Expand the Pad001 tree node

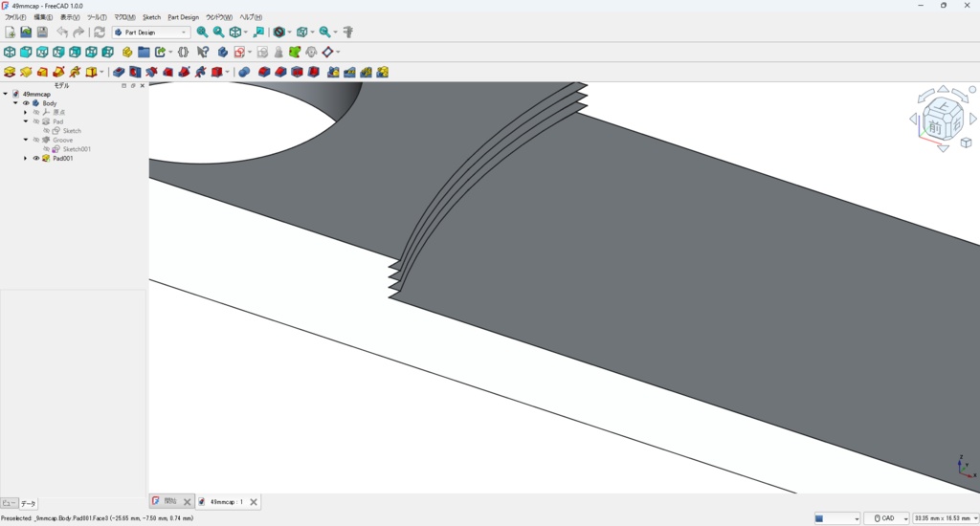tap(26, 159)
